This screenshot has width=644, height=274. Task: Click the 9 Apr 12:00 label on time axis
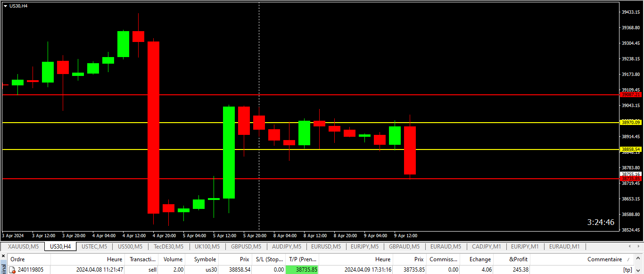coord(405,235)
